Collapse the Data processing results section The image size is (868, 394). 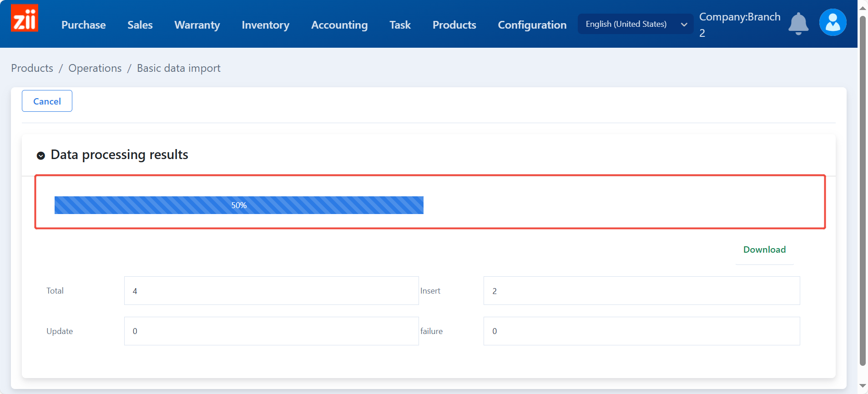[41, 155]
